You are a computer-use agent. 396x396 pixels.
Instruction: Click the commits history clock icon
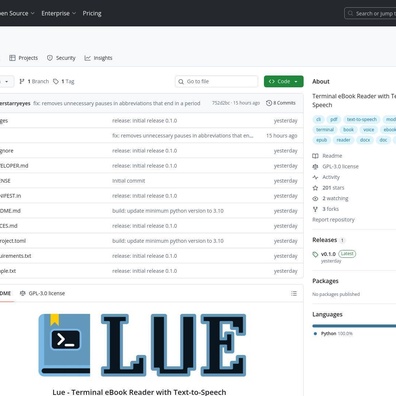[269, 103]
